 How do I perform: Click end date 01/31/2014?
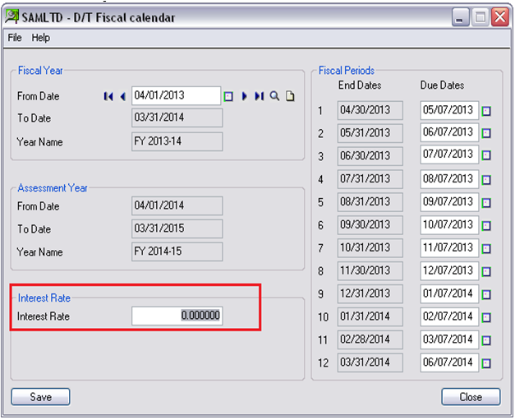tap(370, 316)
